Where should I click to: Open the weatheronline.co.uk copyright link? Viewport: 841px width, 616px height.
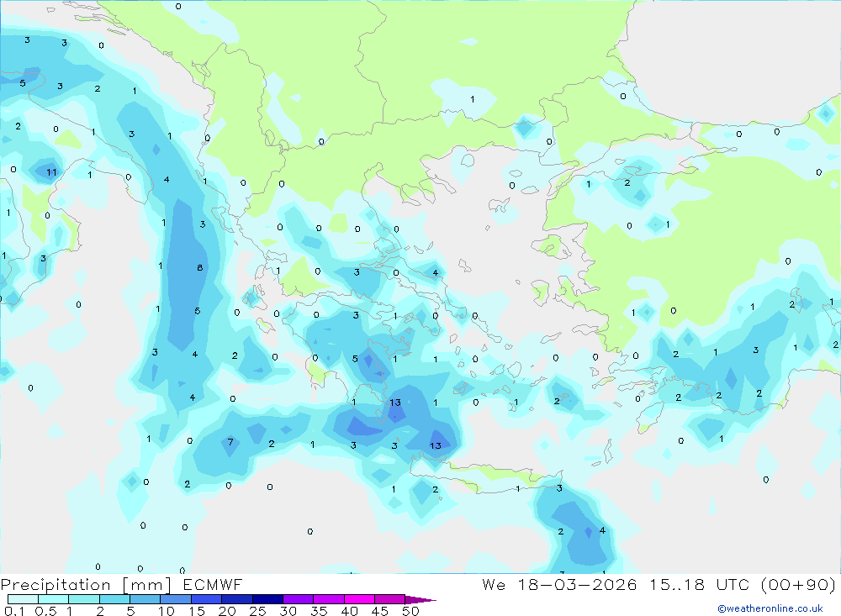[x=770, y=608]
